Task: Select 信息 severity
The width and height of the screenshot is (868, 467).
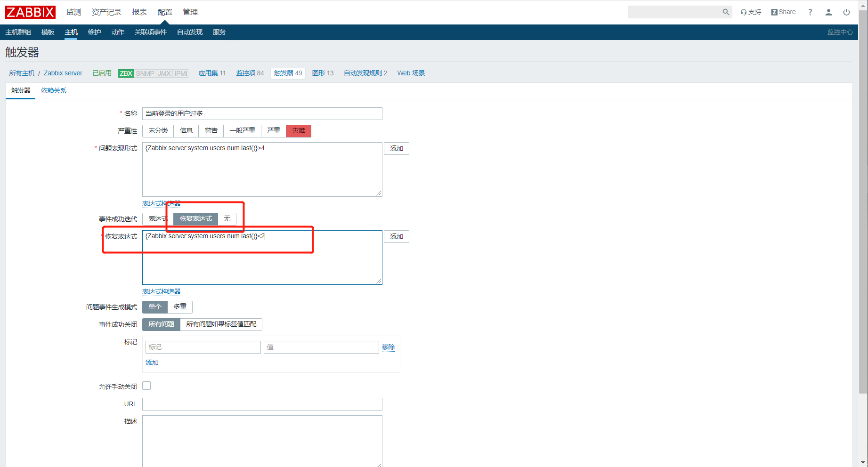Action: [186, 131]
